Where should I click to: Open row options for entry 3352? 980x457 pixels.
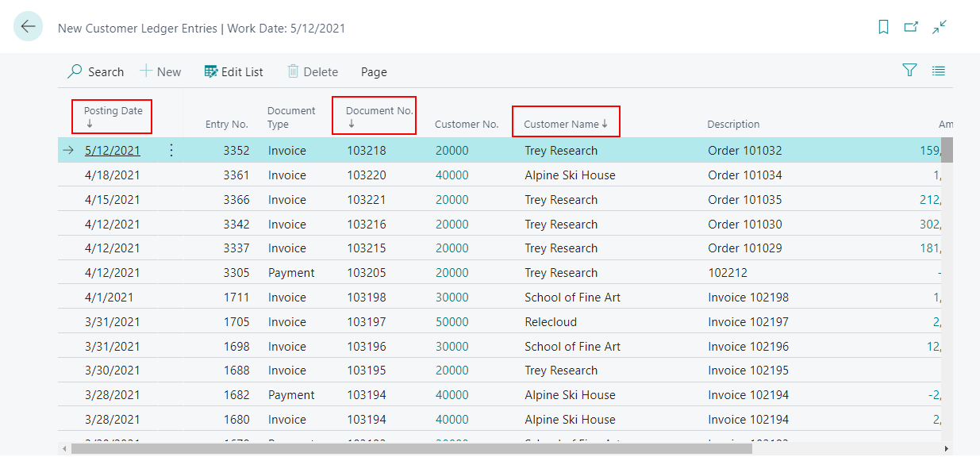tap(171, 150)
